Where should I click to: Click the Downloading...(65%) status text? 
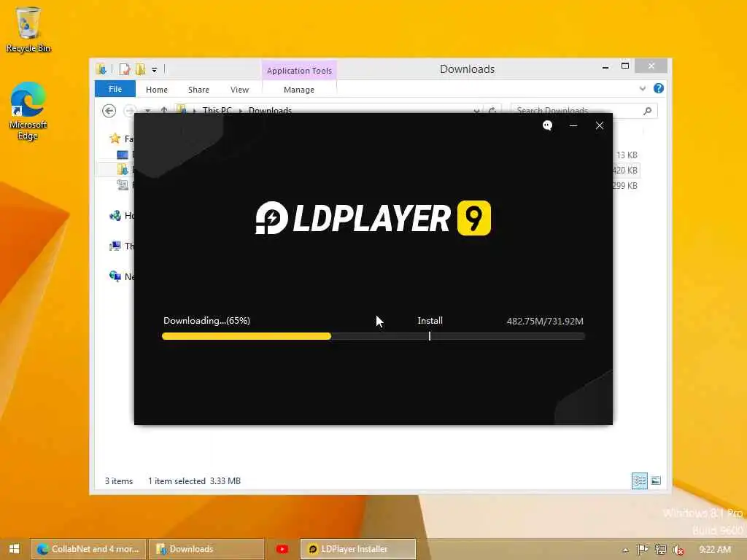[206, 321]
